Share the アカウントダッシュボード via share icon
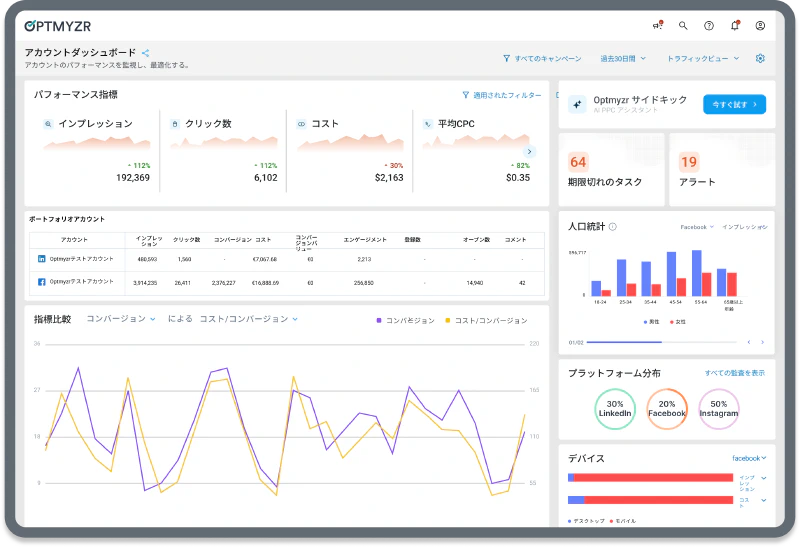Screen dimensions: 800x547 (145, 53)
